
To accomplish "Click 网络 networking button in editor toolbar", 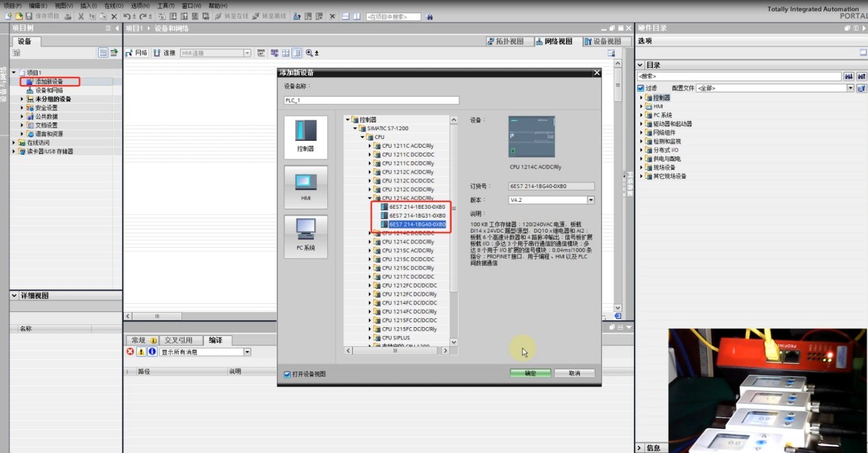I will point(137,53).
